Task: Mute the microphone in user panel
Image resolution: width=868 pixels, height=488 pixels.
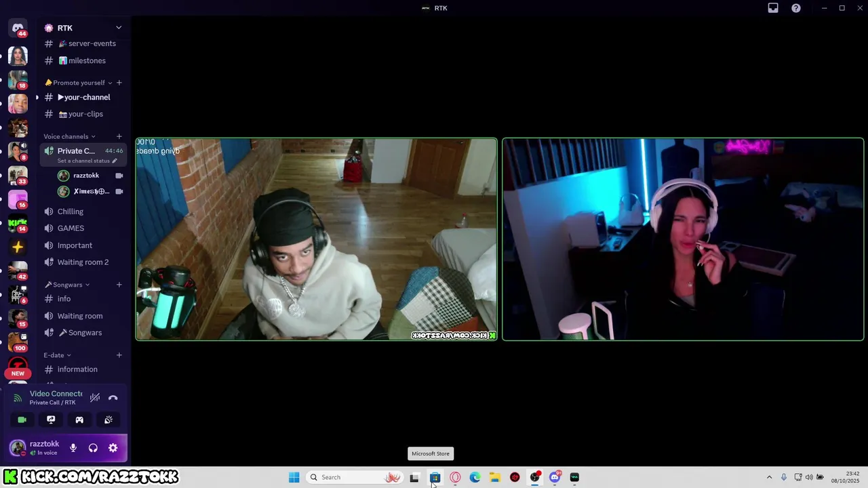Action: (73, 448)
